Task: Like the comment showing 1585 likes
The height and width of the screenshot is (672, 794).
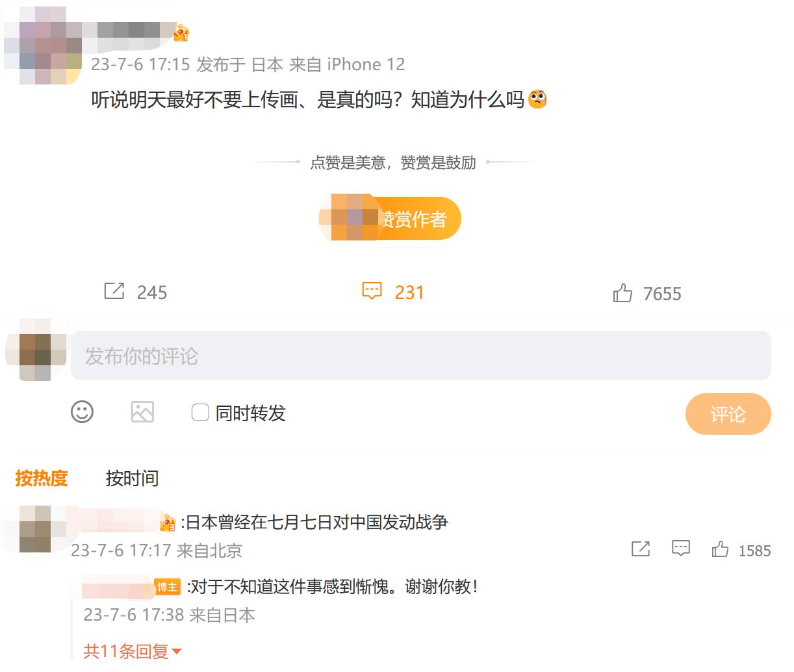Action: [x=719, y=549]
